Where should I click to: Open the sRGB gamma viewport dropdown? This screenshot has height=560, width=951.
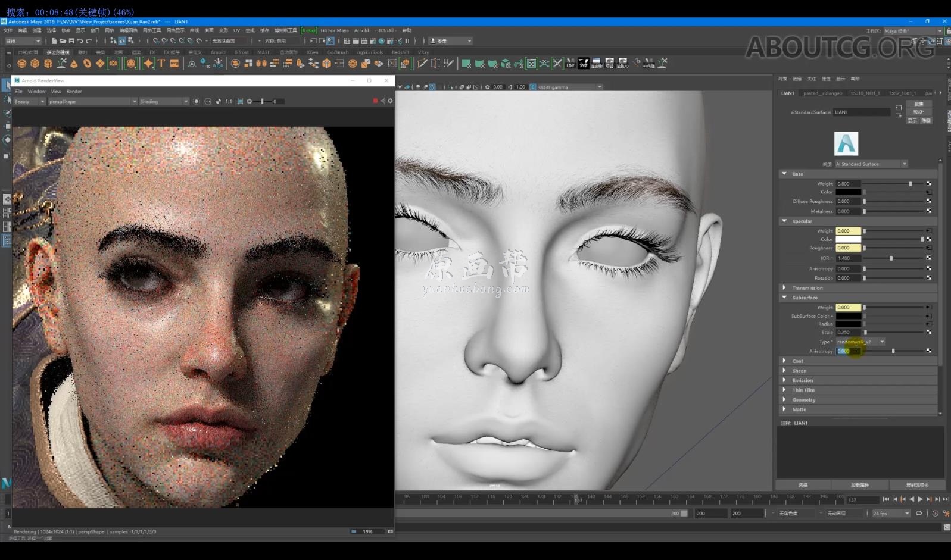[x=570, y=87]
